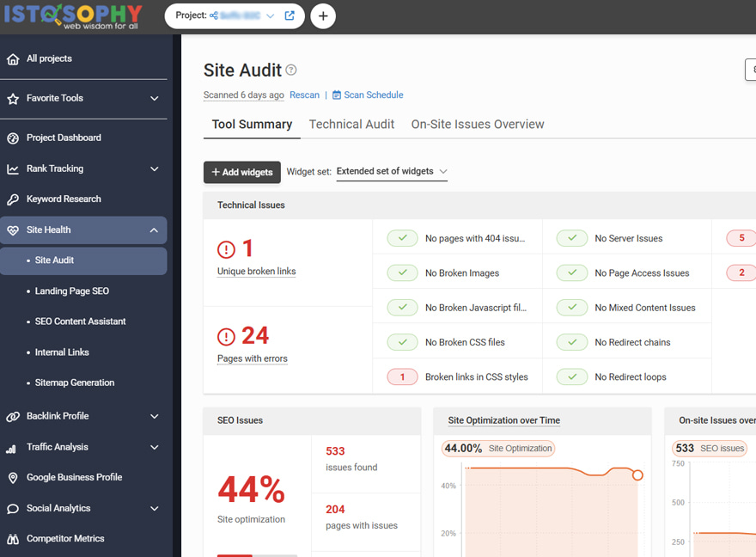Click the plus icon to add project

pyautogui.click(x=323, y=16)
